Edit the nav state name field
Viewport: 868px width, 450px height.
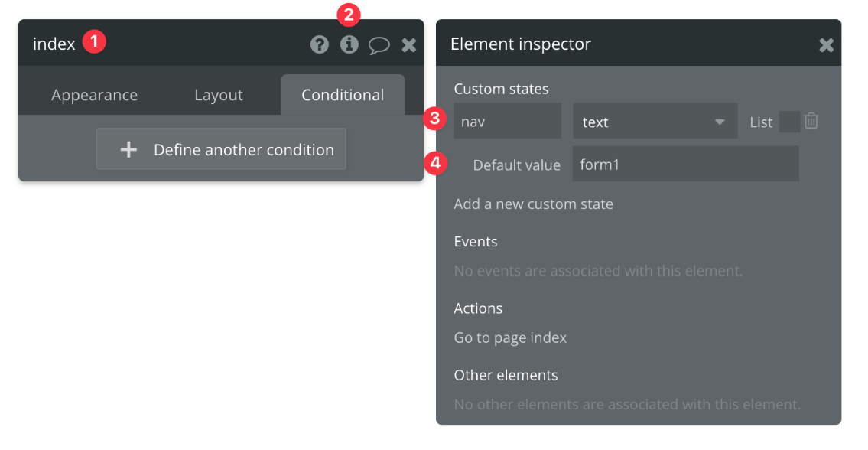coord(507,122)
